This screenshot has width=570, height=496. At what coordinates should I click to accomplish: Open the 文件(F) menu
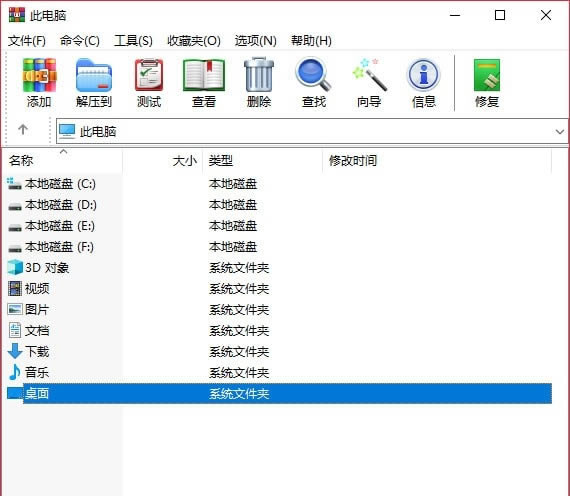click(x=27, y=41)
